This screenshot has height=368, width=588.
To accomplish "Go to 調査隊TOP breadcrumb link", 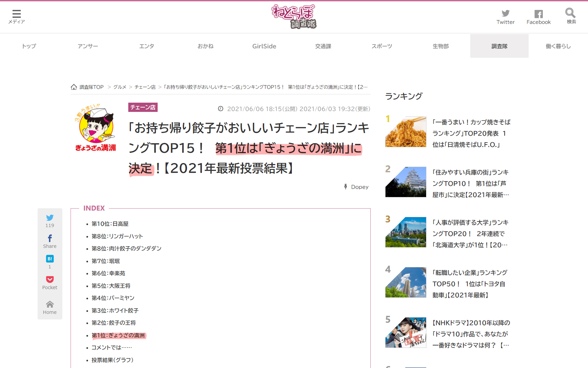I will click(91, 87).
